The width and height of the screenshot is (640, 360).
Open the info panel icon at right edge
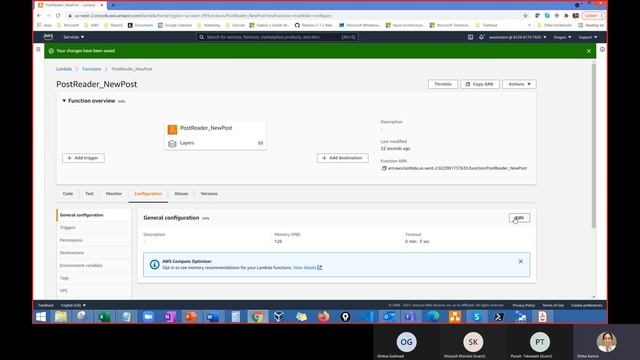click(602, 49)
